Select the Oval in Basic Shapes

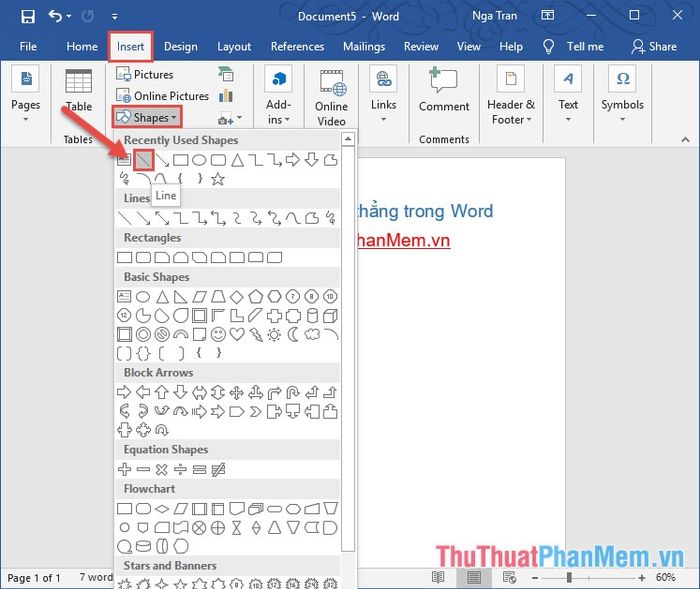143,297
